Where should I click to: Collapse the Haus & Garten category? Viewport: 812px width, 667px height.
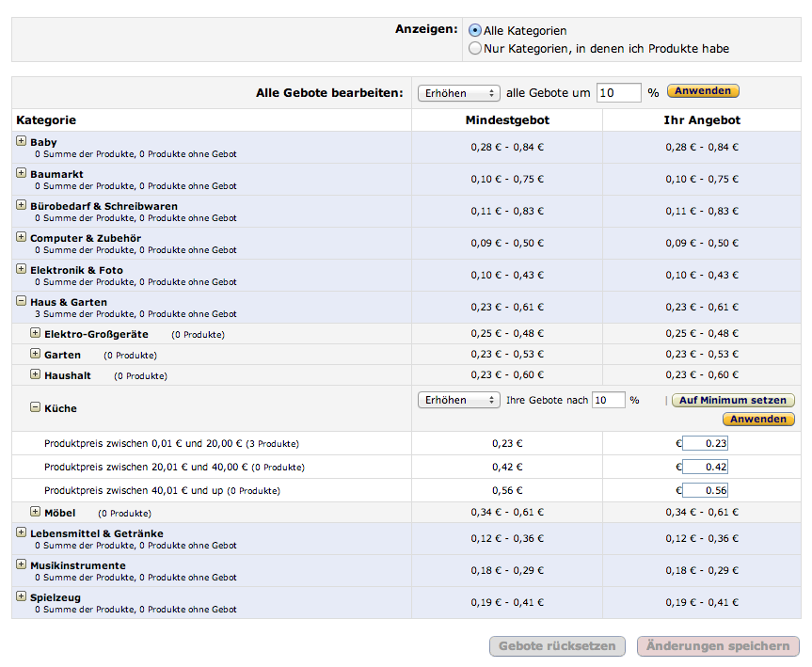pos(22,301)
